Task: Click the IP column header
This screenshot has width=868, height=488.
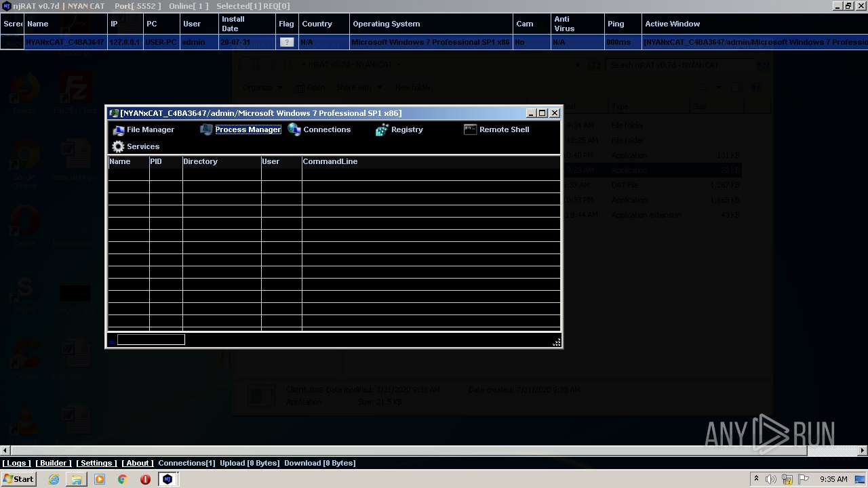Action: click(125, 24)
